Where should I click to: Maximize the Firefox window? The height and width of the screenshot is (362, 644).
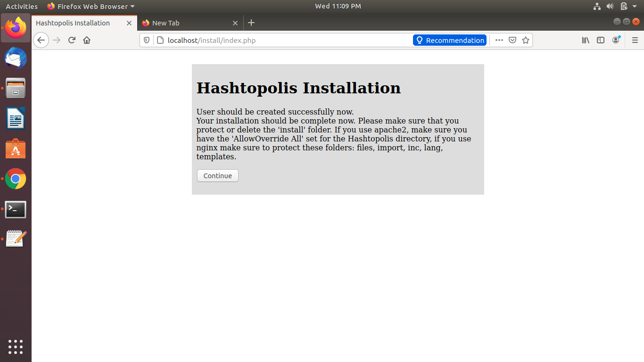[626, 22]
